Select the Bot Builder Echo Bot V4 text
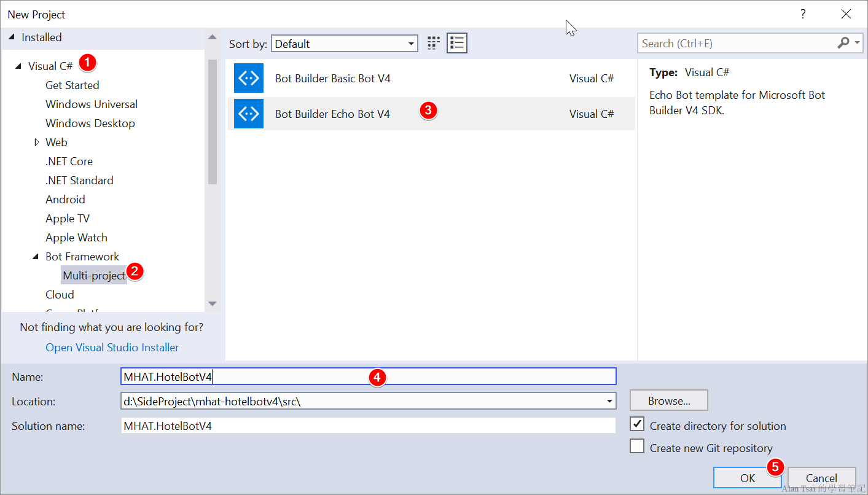Image resolution: width=868 pixels, height=495 pixels. [x=332, y=114]
